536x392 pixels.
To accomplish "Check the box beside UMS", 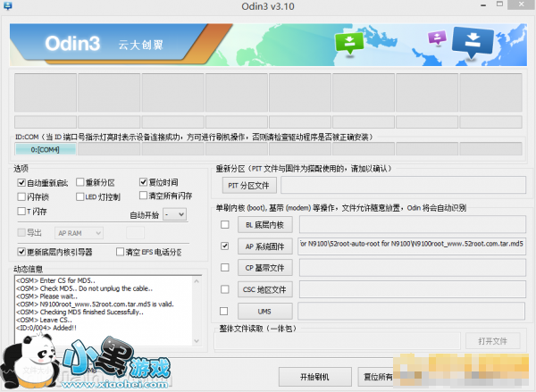I will (224, 311).
